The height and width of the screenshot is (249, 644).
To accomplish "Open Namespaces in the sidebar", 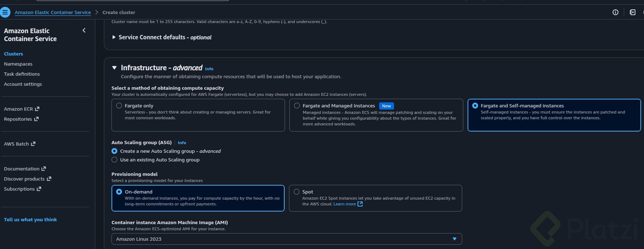I will (x=18, y=64).
